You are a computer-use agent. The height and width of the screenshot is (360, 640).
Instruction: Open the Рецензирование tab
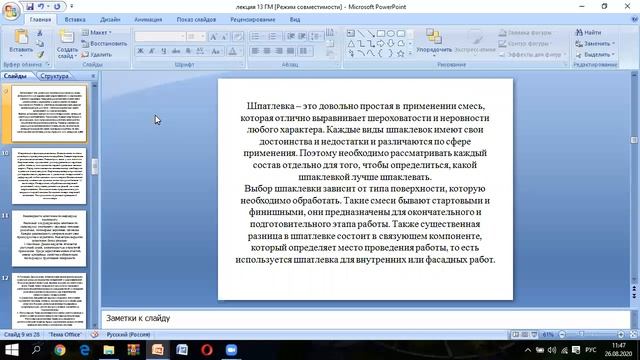pos(253,20)
